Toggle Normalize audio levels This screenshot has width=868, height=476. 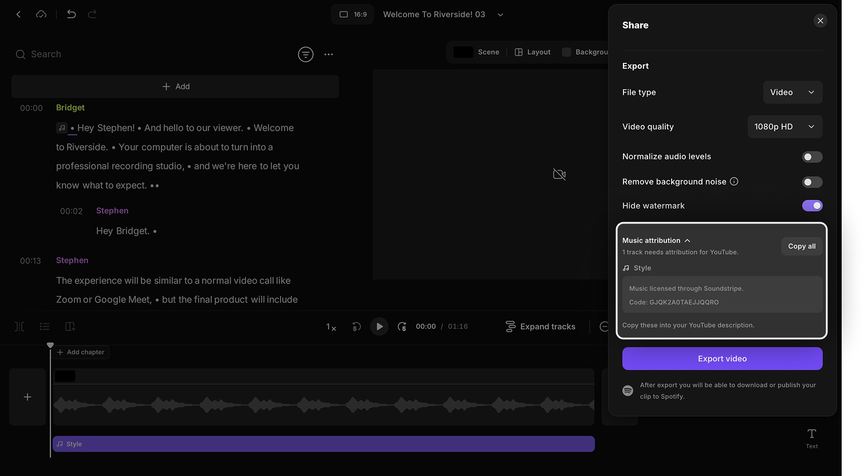[x=812, y=157]
